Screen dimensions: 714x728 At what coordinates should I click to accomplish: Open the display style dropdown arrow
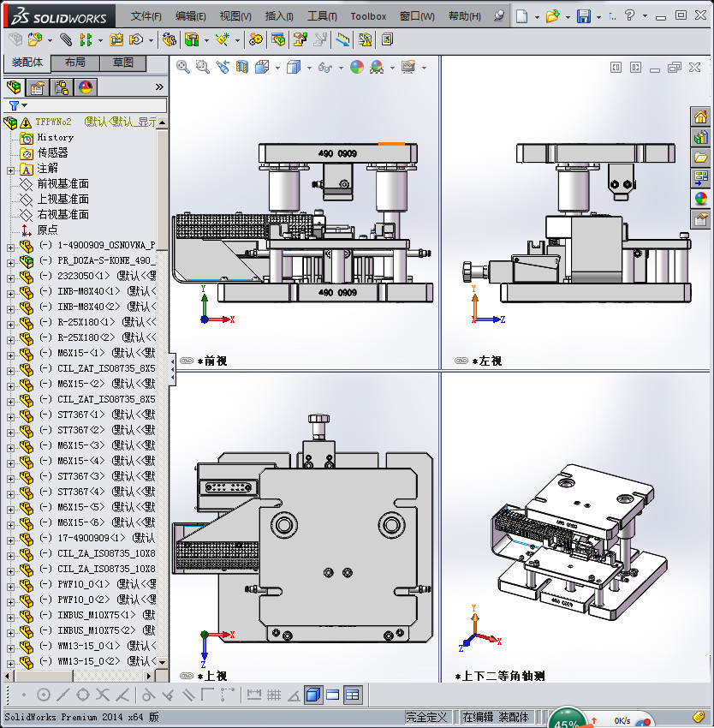[x=308, y=68]
